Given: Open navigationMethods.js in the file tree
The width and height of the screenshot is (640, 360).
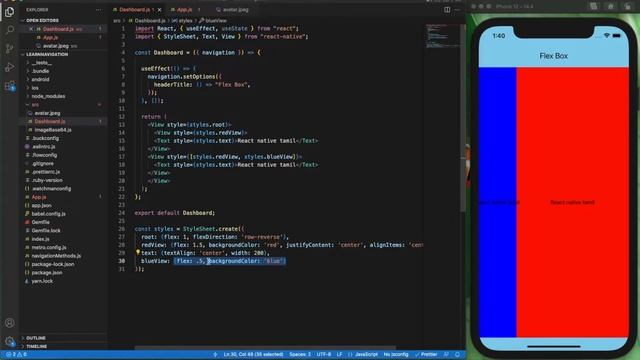Looking at the screenshot, I should [x=56, y=256].
